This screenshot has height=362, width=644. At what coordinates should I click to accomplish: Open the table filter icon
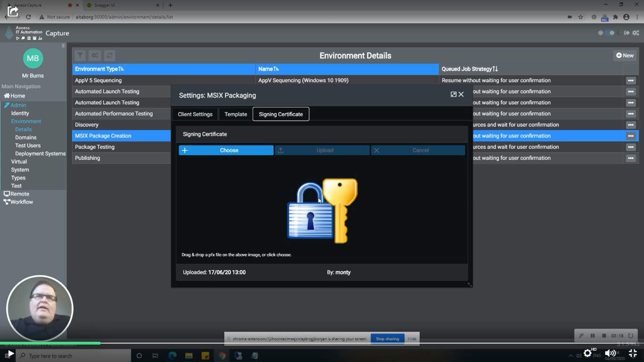pyautogui.click(x=80, y=55)
